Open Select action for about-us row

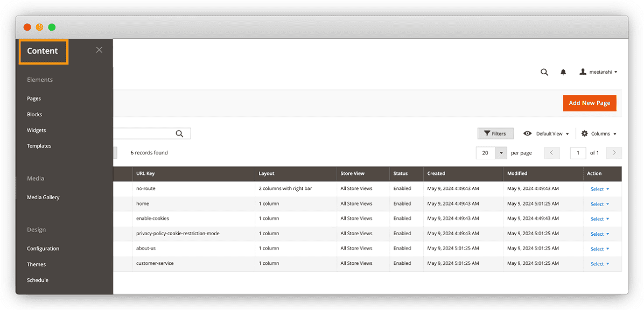point(600,249)
